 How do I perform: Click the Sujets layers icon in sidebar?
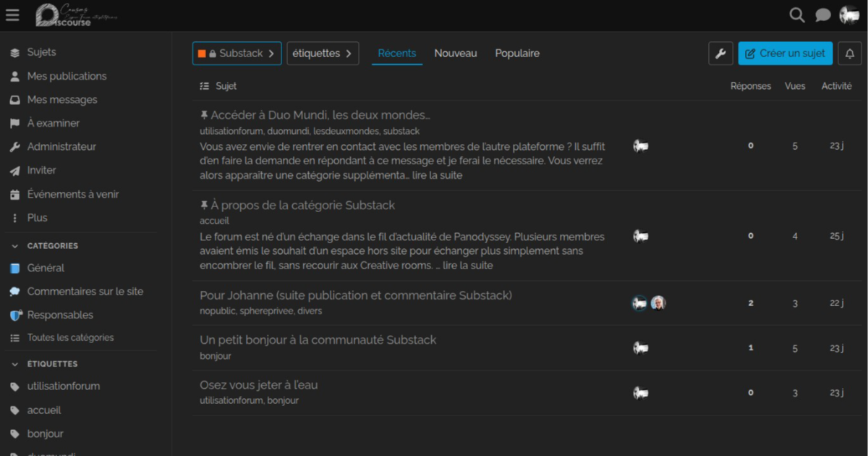pos(14,53)
